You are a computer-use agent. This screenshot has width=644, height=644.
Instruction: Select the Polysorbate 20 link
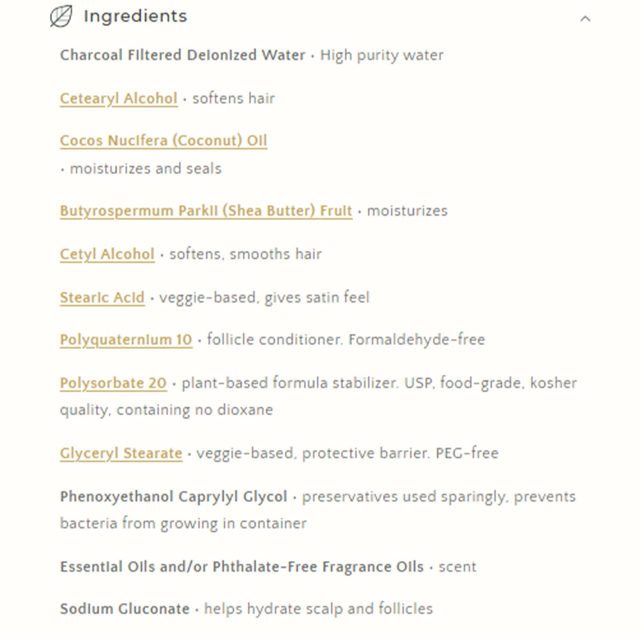[113, 383]
